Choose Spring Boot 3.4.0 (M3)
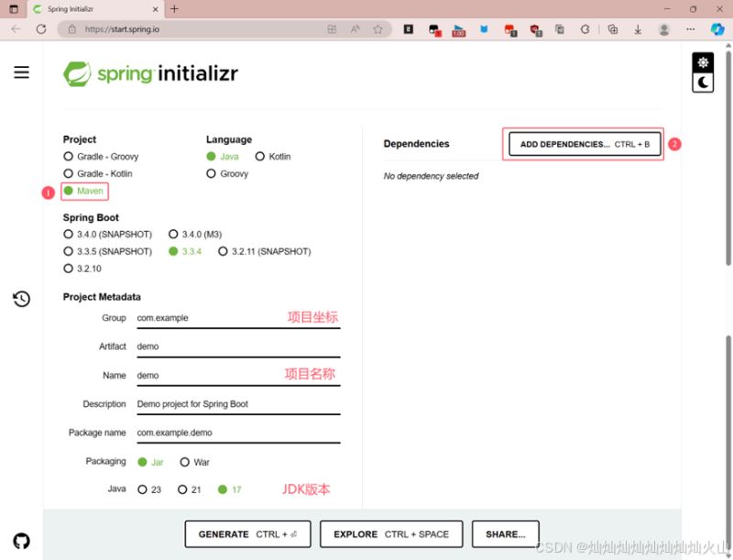The image size is (733, 560). pos(195,235)
